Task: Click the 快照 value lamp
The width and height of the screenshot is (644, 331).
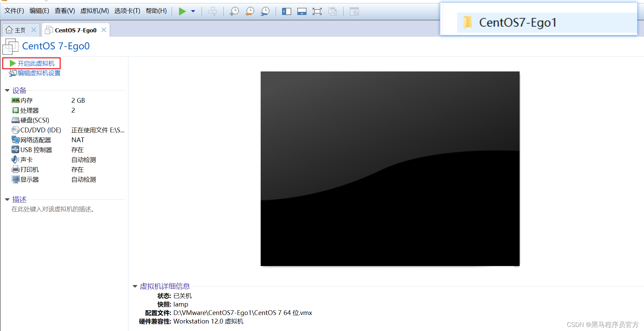Action: pyautogui.click(x=181, y=304)
